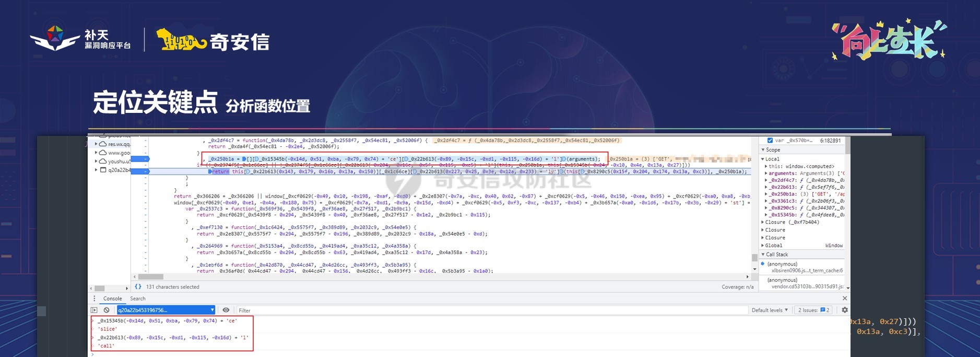Expand the _0x3361c3 function variable
This screenshot has height=357, width=980.
[766, 201]
